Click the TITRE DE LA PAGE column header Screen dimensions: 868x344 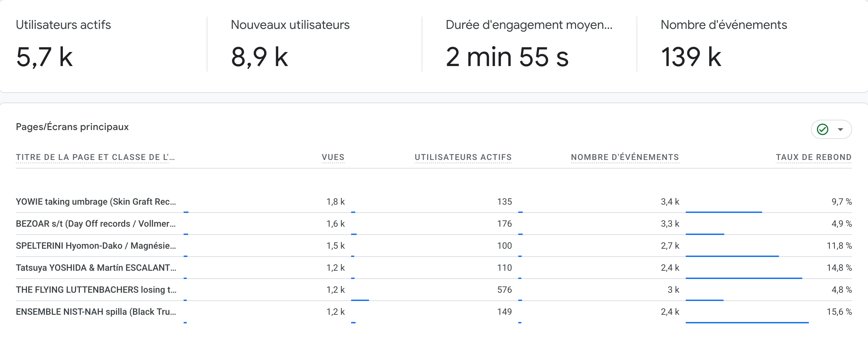(95, 157)
